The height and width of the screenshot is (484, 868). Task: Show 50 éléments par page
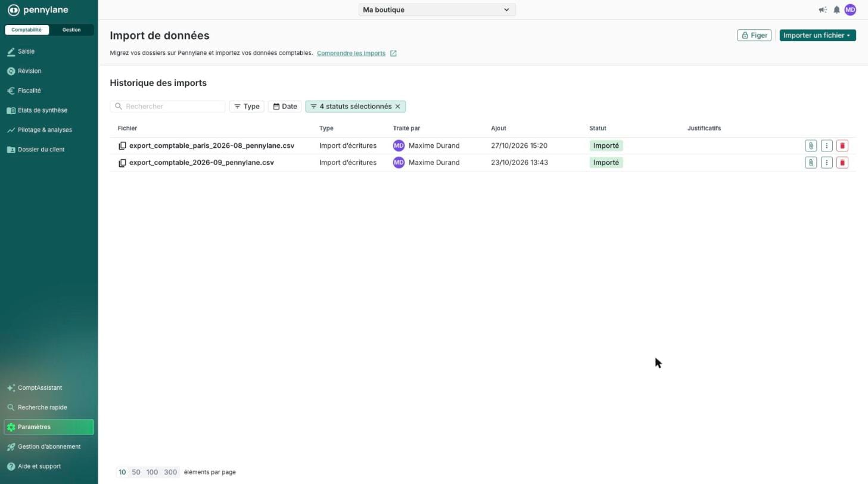[136, 472]
